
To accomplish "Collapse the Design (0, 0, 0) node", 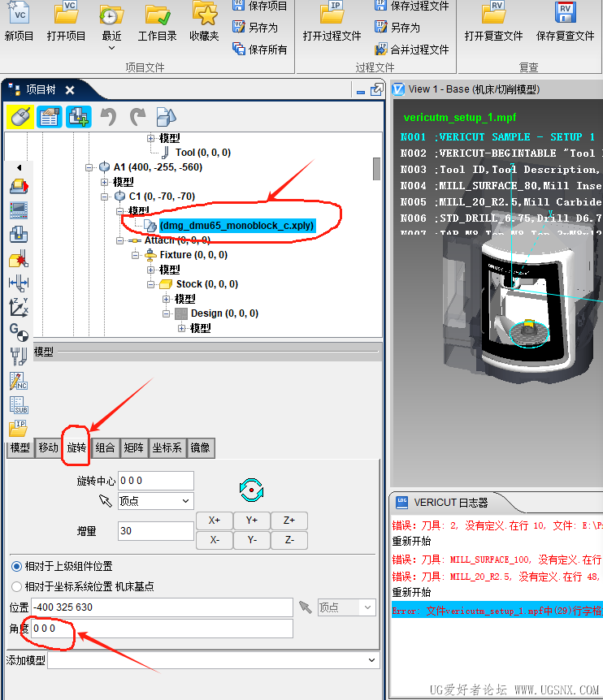I will point(166,313).
